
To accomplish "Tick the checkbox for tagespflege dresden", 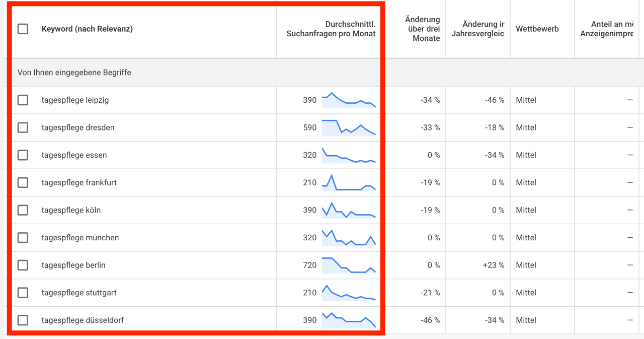I will tap(23, 127).
